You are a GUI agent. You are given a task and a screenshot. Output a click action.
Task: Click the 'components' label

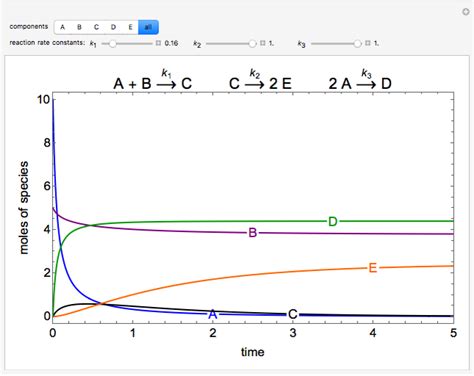pyautogui.click(x=29, y=26)
